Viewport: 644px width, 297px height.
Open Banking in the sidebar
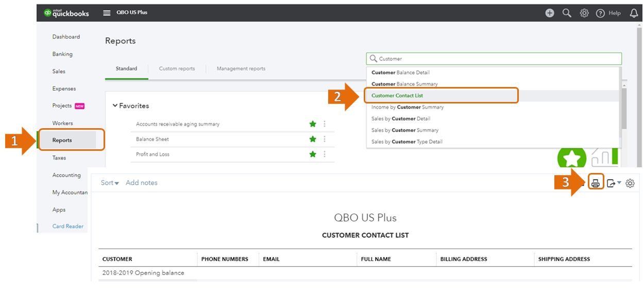(x=62, y=54)
